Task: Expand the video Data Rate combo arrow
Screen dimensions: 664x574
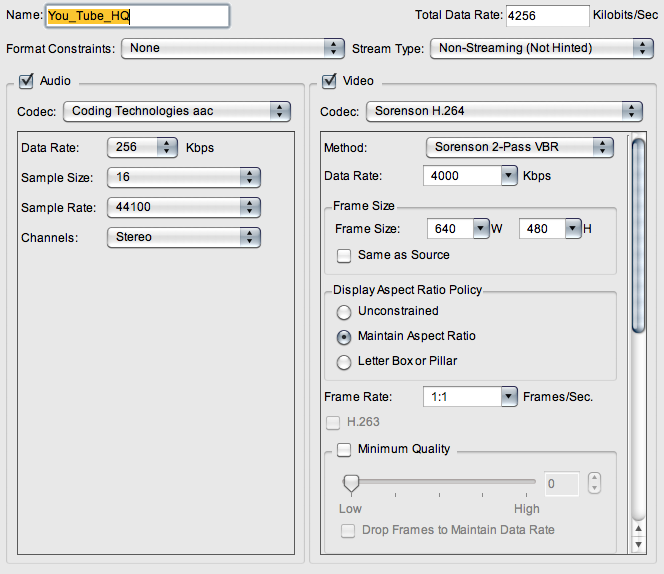Action: coord(509,175)
